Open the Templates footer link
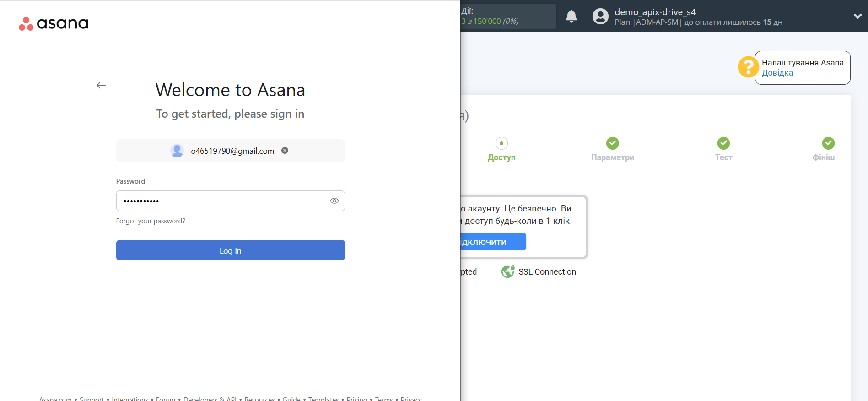This screenshot has width=868, height=401. pos(323,398)
